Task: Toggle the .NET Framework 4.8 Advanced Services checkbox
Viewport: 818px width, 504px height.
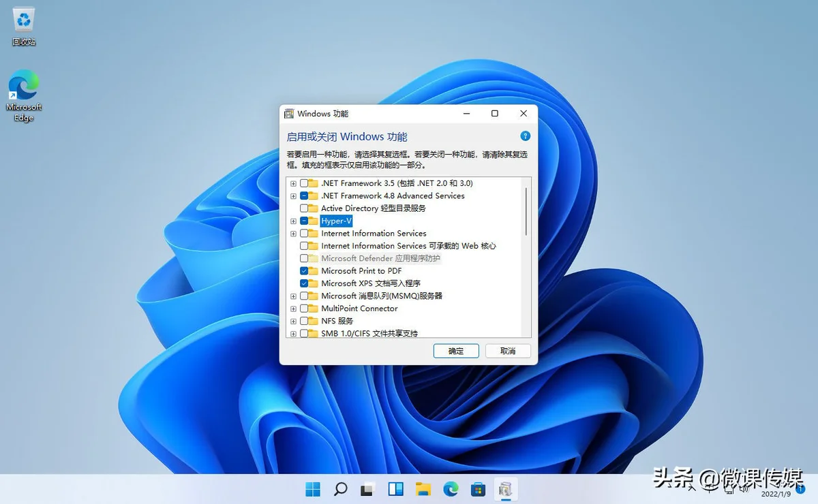Action: point(304,195)
